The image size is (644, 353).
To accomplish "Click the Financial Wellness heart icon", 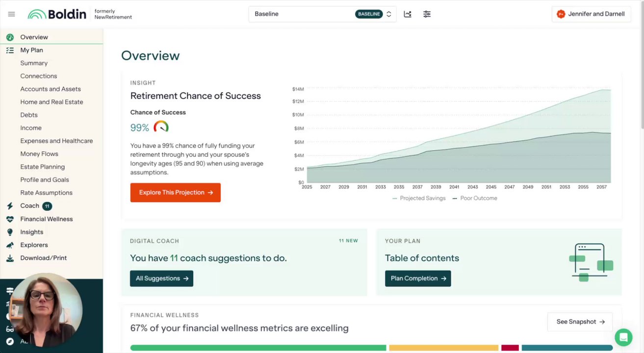I will [10, 219].
